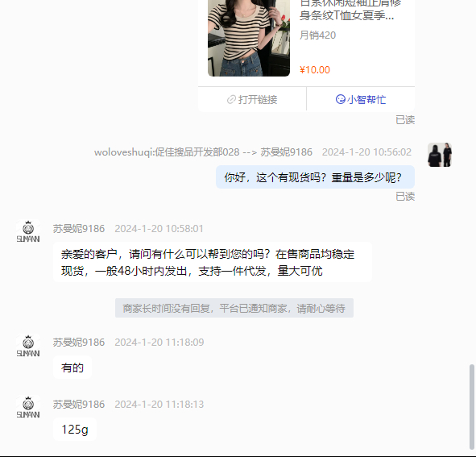Open the link icon beside 打开链接
The height and width of the screenshot is (457, 476).
[x=231, y=99]
